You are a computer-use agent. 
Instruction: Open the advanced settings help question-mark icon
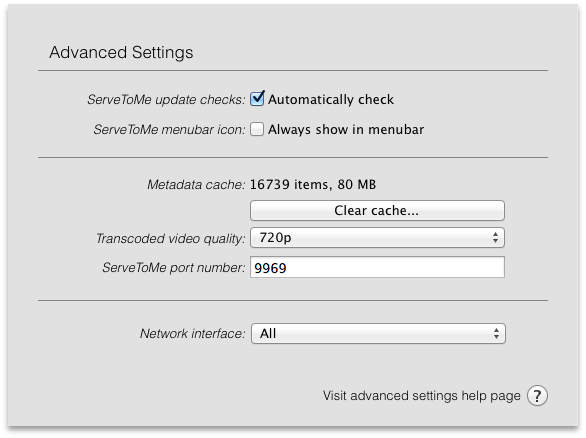[537, 395]
